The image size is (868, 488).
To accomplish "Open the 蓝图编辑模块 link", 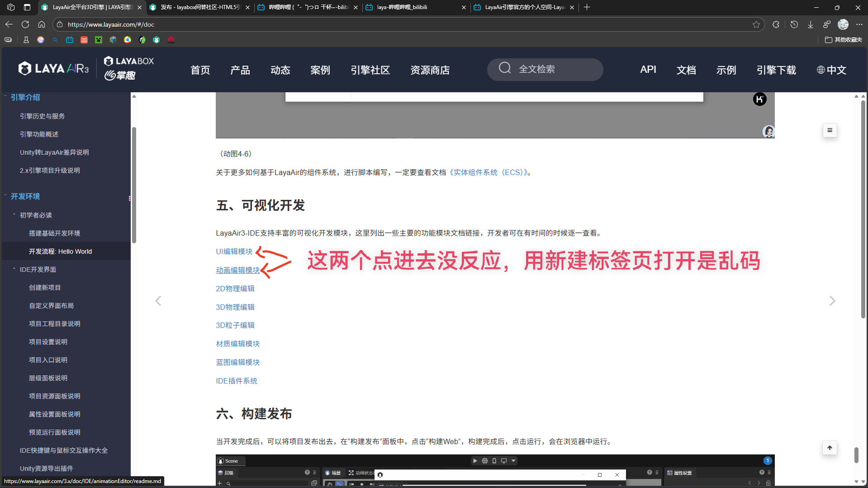I will [237, 362].
